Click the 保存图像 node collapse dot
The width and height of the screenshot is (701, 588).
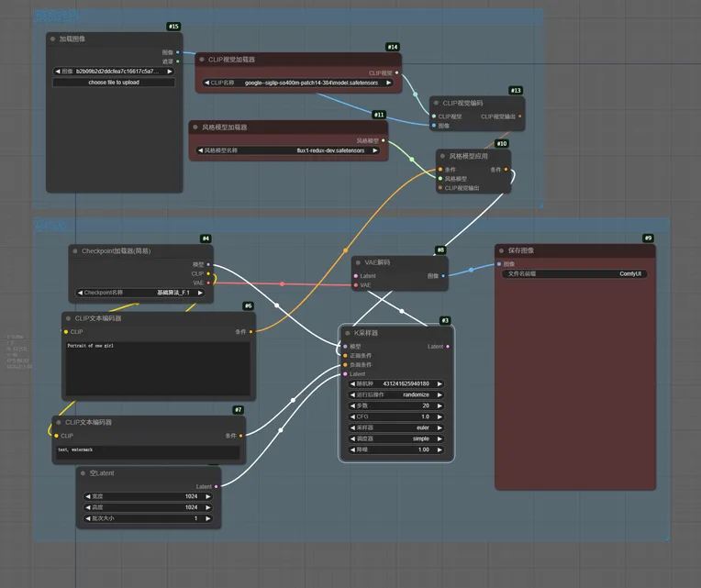(x=503, y=250)
